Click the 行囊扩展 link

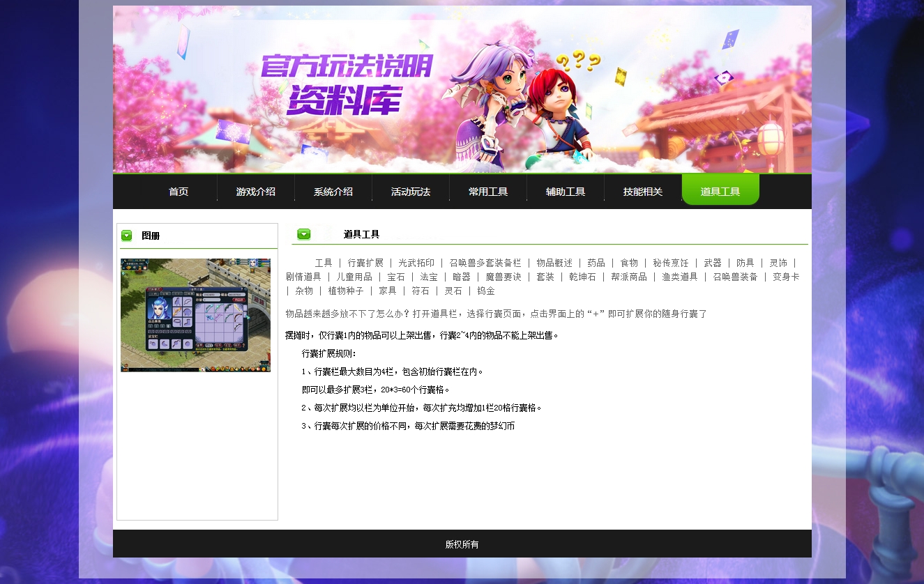365,263
